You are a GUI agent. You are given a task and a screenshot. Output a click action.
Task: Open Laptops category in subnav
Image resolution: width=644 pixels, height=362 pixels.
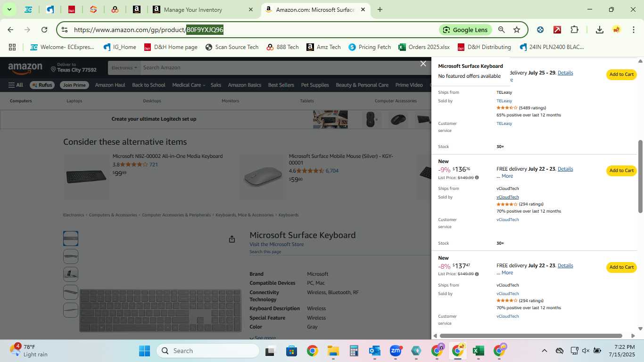[74, 101]
